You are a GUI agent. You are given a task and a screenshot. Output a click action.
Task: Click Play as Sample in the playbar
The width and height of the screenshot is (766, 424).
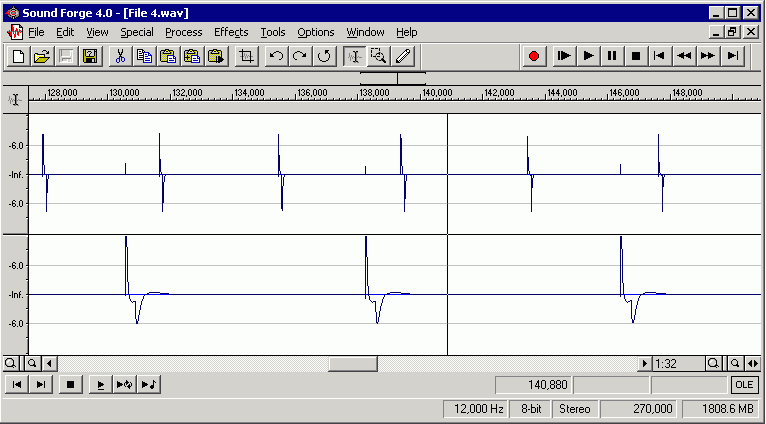tap(149, 384)
